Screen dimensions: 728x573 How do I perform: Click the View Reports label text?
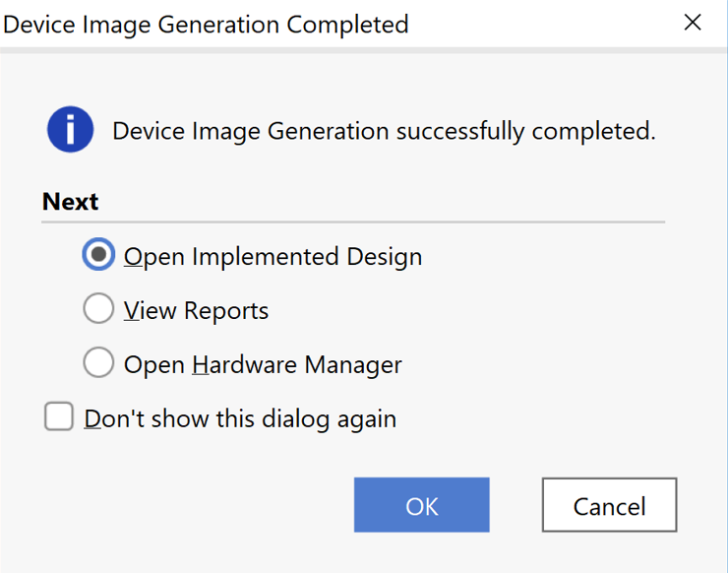(196, 311)
